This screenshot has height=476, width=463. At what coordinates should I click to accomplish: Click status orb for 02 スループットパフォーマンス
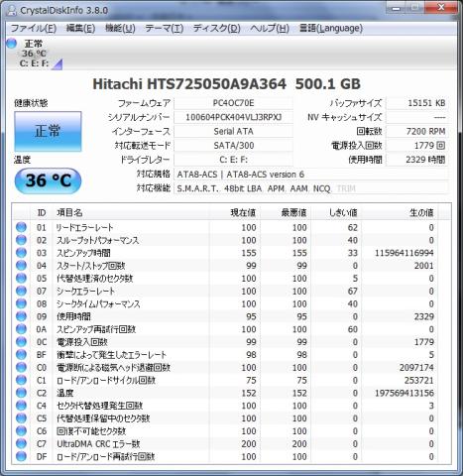tap(21, 240)
